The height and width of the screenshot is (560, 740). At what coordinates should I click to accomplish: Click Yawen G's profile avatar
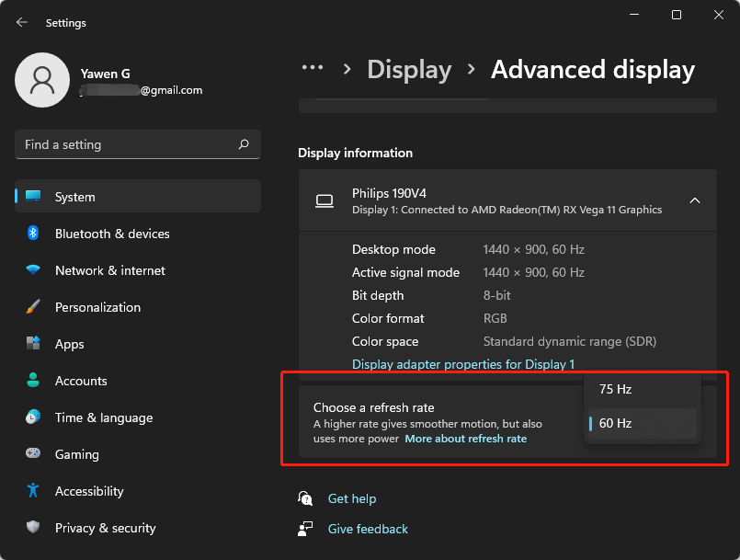coord(42,81)
